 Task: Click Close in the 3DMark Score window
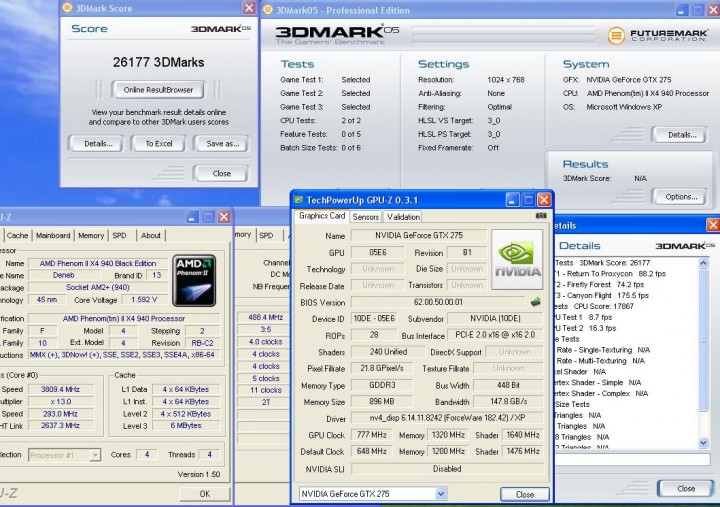point(222,173)
